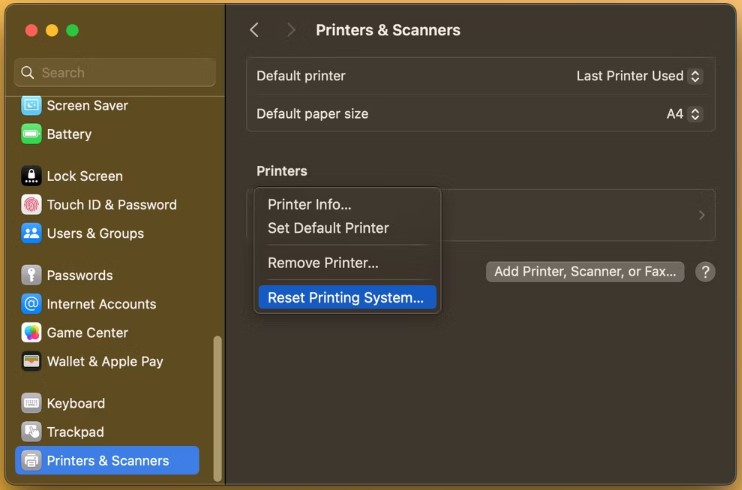
Task: Go forward with the right arrow
Action: point(291,30)
